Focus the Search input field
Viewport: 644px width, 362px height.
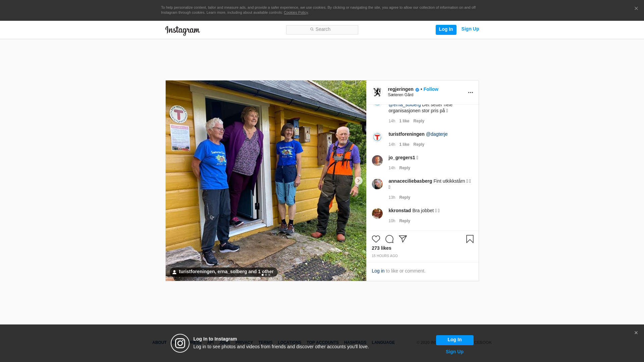[322, 29]
